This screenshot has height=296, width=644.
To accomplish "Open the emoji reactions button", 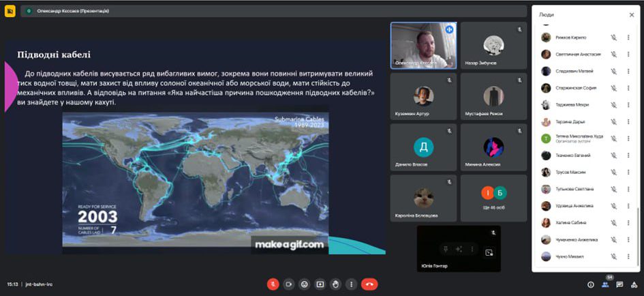I will pyautogui.click(x=304, y=284).
